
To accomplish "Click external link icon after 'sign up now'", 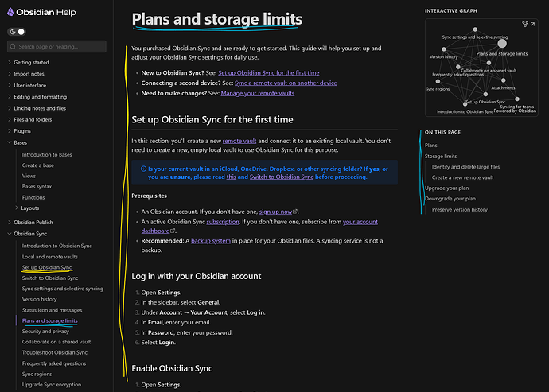I will tap(295, 212).
